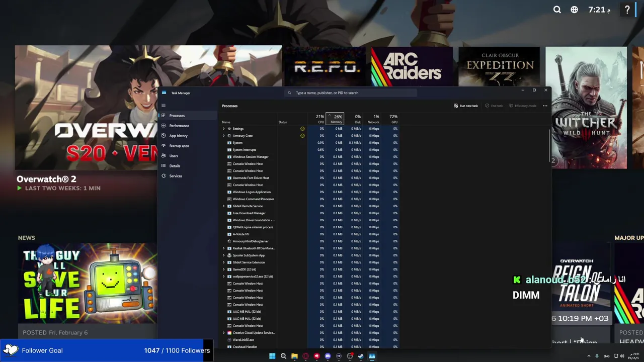
Task: Expand the GlideX Service Extension group
Action: 224,262
